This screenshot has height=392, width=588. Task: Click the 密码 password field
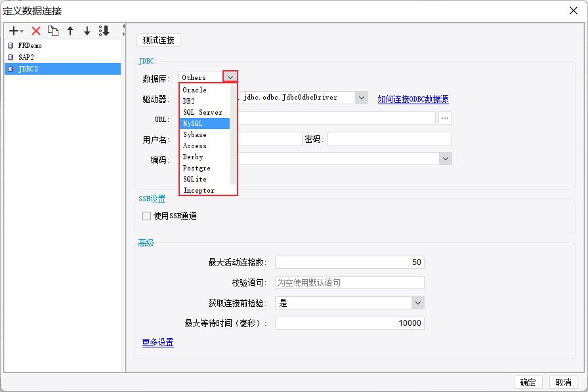(x=390, y=139)
